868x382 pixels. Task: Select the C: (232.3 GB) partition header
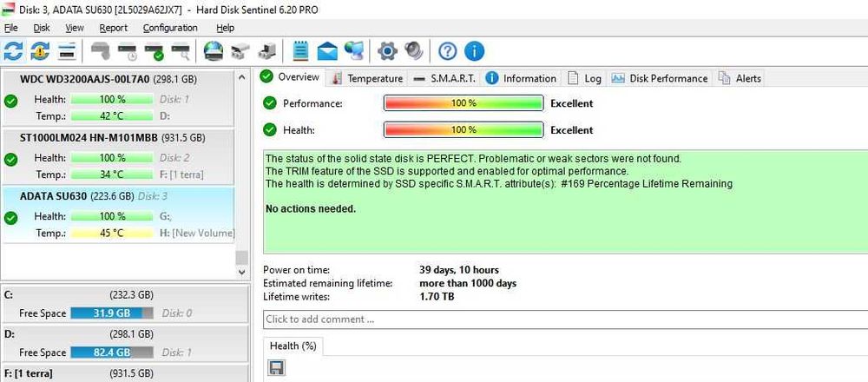click(124, 295)
